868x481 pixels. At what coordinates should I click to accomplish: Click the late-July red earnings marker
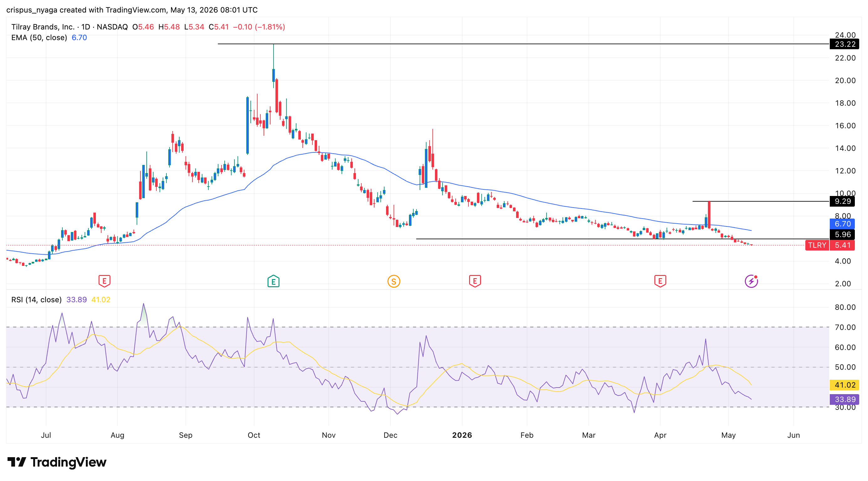[104, 281]
